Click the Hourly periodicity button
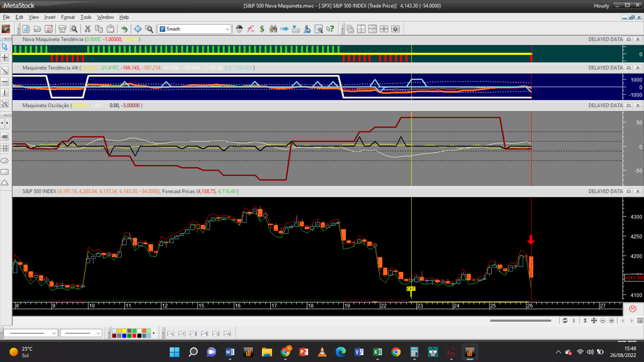The image size is (644, 362). point(601,6)
